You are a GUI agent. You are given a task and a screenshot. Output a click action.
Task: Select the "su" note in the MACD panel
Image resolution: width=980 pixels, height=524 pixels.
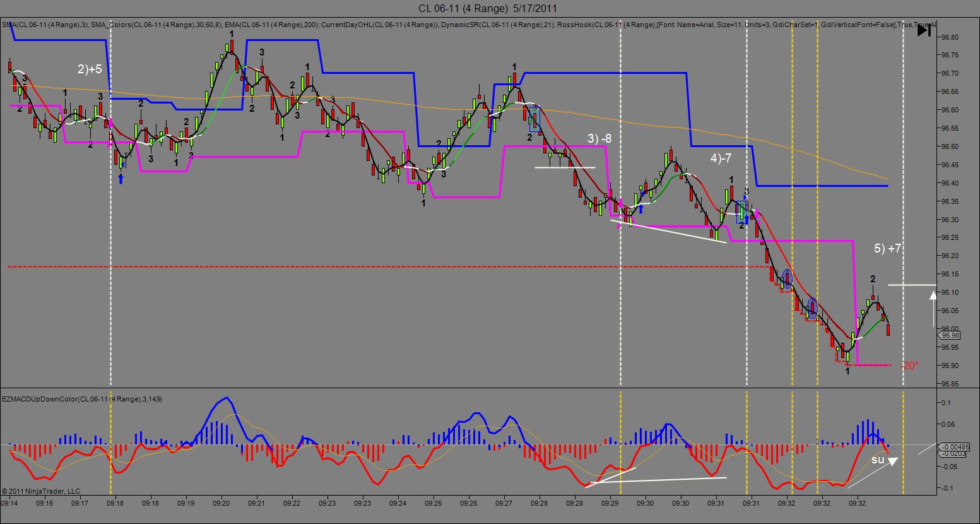[878, 460]
